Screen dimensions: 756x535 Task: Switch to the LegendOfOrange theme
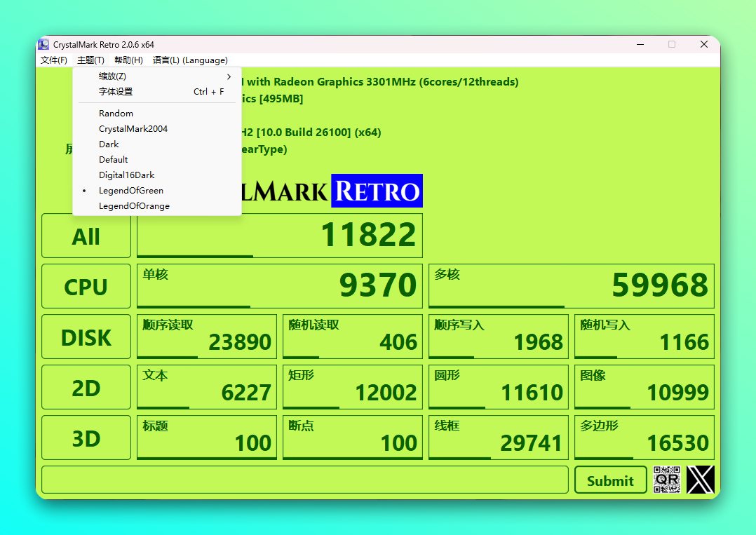(134, 206)
